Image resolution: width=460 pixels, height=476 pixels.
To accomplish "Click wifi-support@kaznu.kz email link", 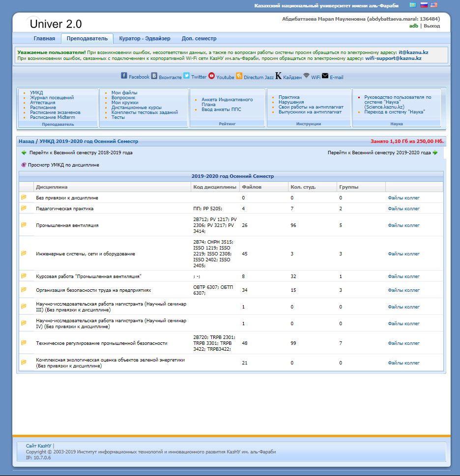I will click(393, 58).
